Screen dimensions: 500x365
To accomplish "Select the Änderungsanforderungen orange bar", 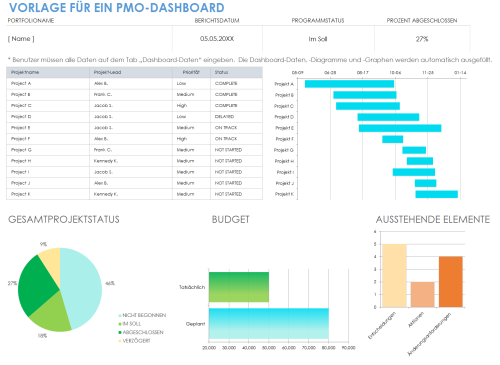I will [451, 282].
